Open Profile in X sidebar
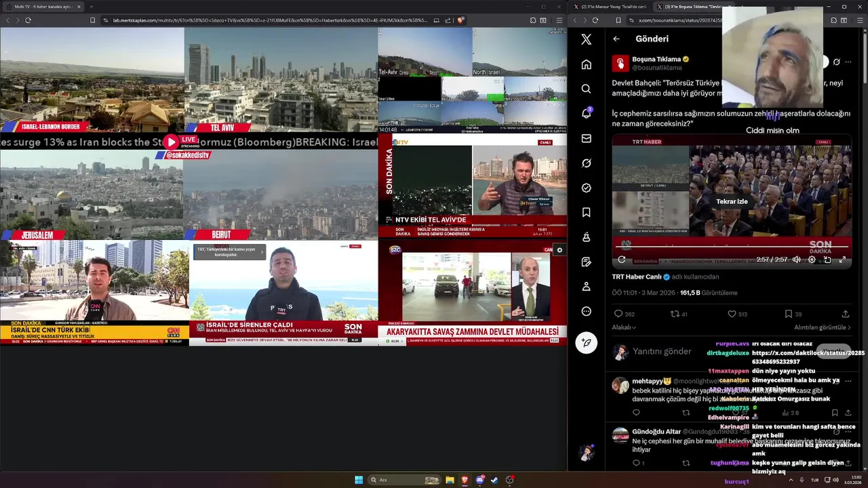 (587, 287)
